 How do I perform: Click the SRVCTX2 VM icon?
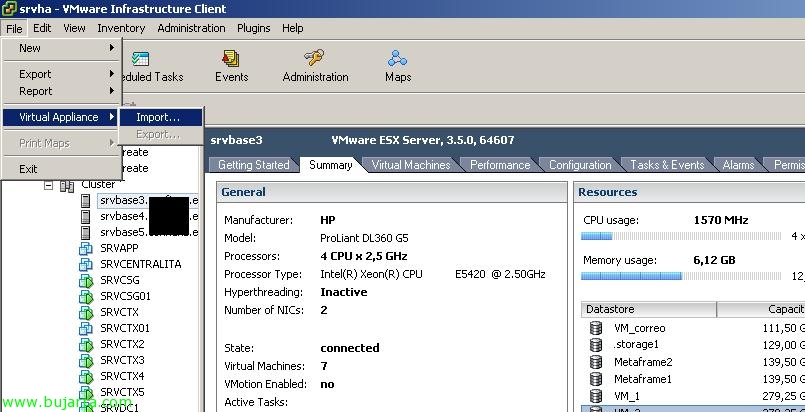[x=86, y=345]
